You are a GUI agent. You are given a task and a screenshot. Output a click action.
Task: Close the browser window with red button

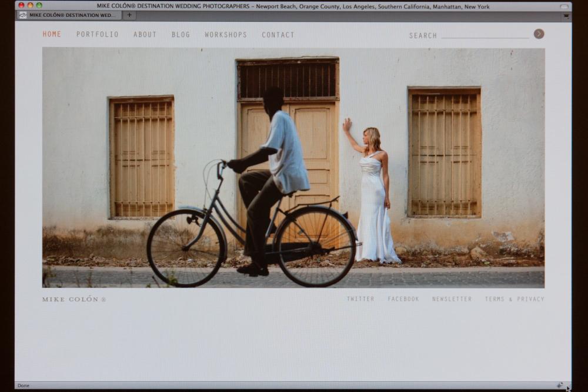coord(21,6)
